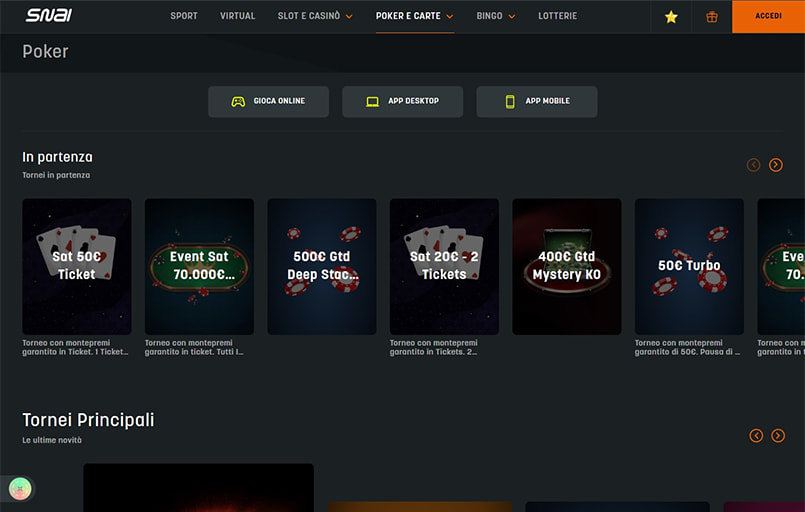
Task: Show next items in Tornei Principali
Action: tap(778, 435)
